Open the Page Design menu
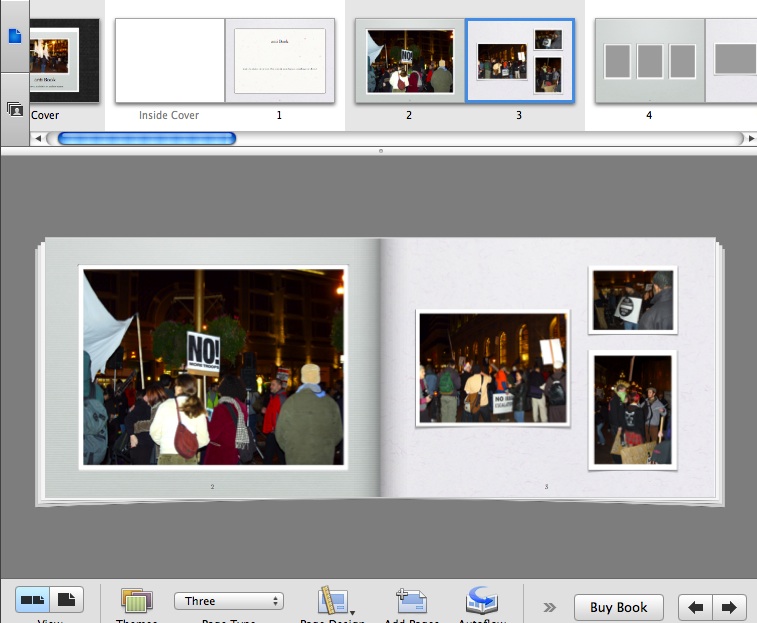The width and height of the screenshot is (757, 623). pyautogui.click(x=332, y=600)
